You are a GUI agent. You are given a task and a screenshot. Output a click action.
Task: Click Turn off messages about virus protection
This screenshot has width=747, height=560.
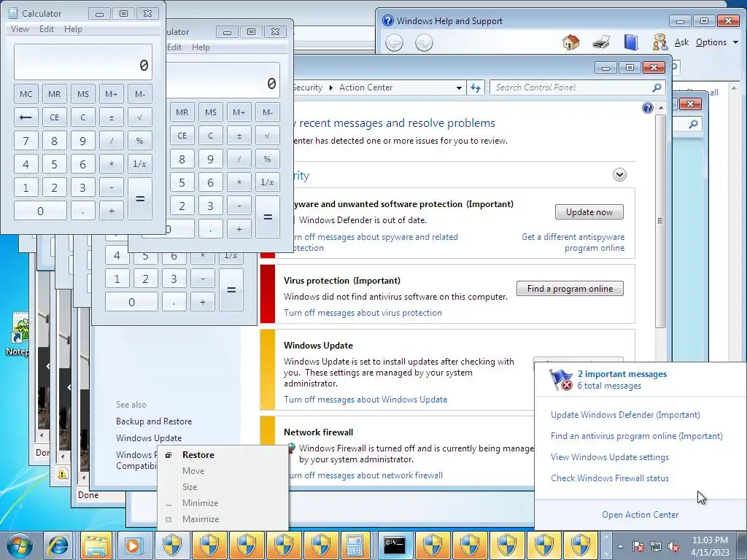tap(363, 313)
